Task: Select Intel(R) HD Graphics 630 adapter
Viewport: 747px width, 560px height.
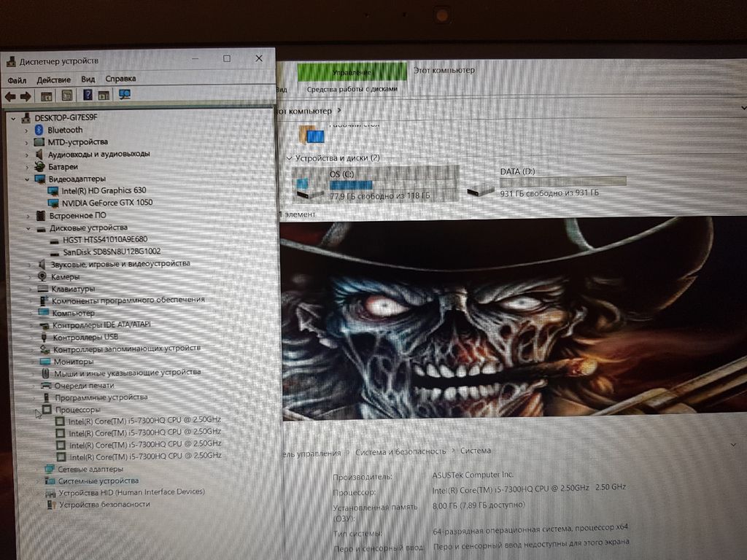Action: [x=103, y=190]
